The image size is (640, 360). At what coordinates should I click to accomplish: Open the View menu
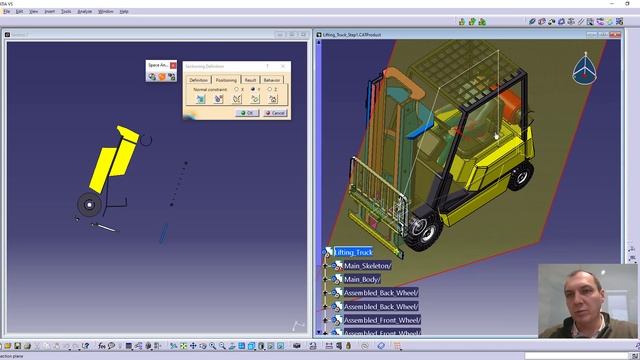coord(33,11)
